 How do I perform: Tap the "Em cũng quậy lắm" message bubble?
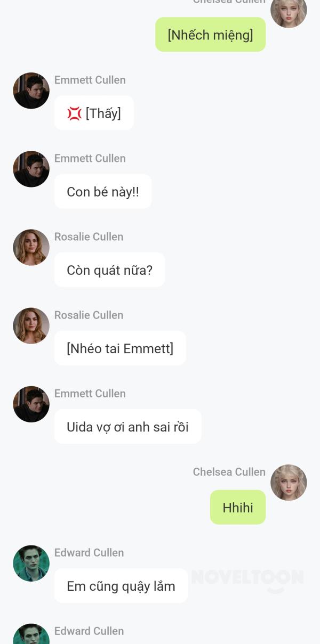pos(121,586)
